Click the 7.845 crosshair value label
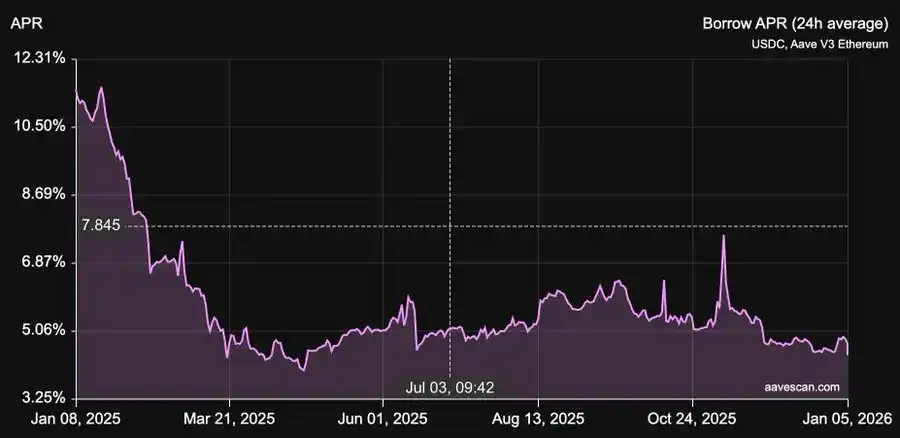This screenshot has height=438, width=900. click(100, 226)
